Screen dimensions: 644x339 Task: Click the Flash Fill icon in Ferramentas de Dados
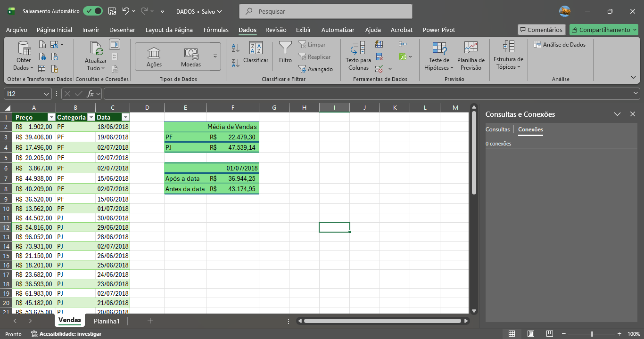[x=379, y=44]
